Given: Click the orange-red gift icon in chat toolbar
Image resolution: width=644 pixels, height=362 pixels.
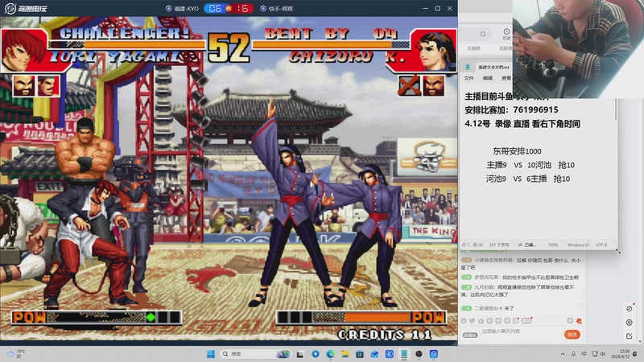Looking at the screenshot, I should 579,321.
